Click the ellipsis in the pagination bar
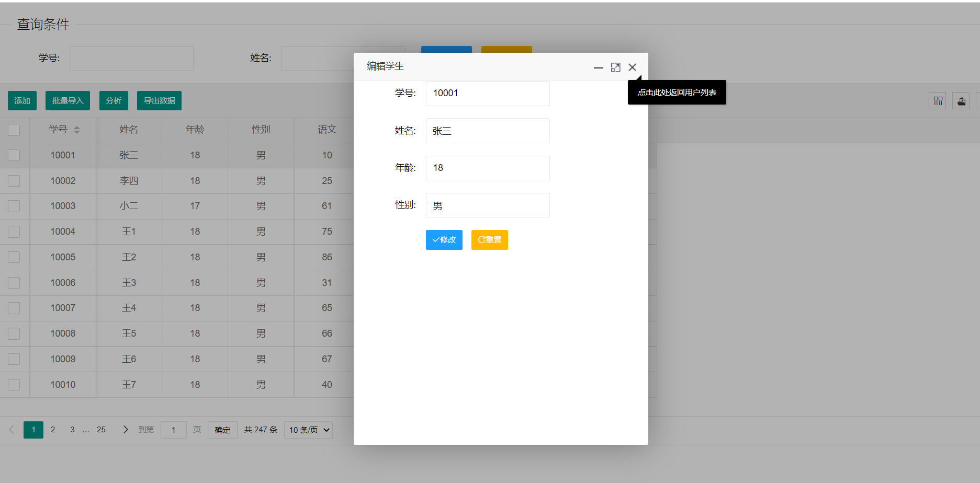Image resolution: width=980 pixels, height=483 pixels. click(86, 429)
